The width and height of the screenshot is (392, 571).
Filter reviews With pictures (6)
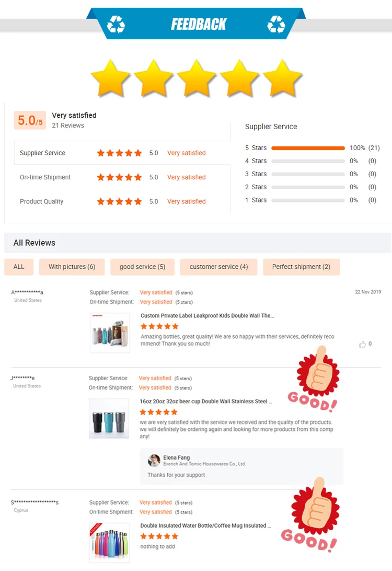(72, 267)
